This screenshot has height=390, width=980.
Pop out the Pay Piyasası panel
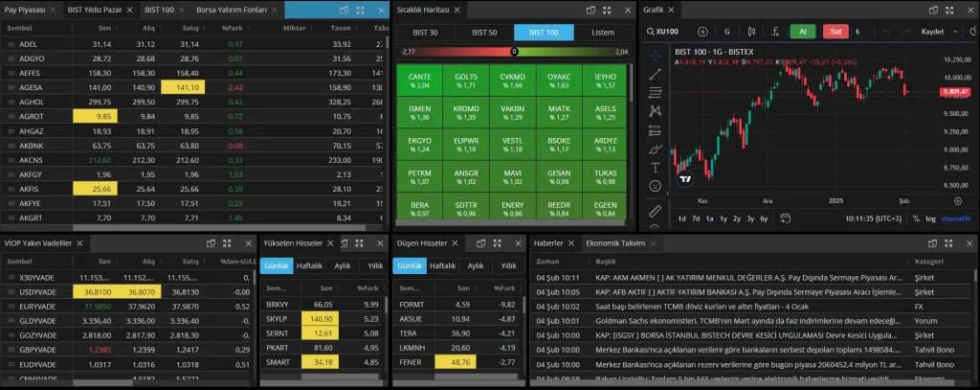tap(344, 10)
